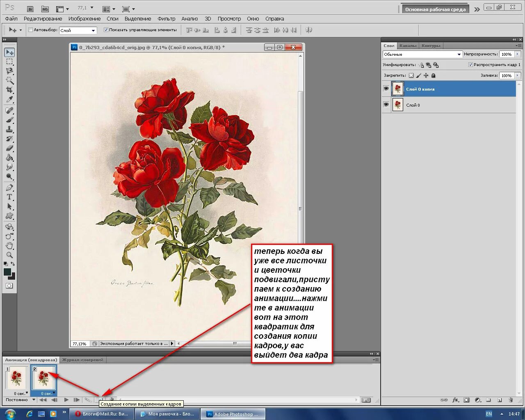Select the Brush tool
Image resolution: width=525 pixels, height=420 pixels.
(x=9, y=120)
